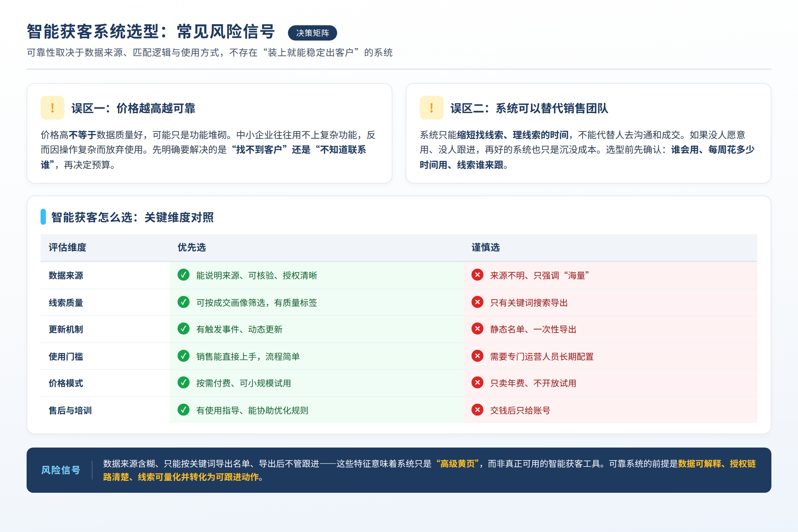Click the green check icon in 售后与培训 row
Screen dimensions: 798x532
(x=184, y=410)
